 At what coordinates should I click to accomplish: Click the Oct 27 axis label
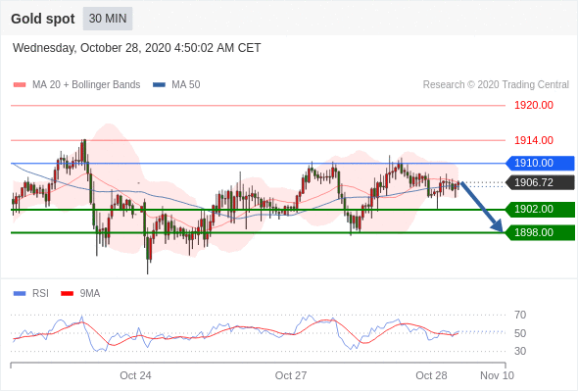[x=291, y=375]
